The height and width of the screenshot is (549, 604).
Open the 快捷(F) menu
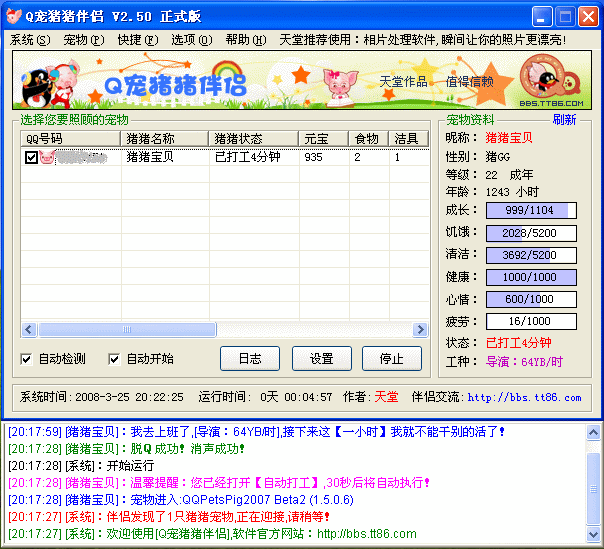[x=138, y=40]
